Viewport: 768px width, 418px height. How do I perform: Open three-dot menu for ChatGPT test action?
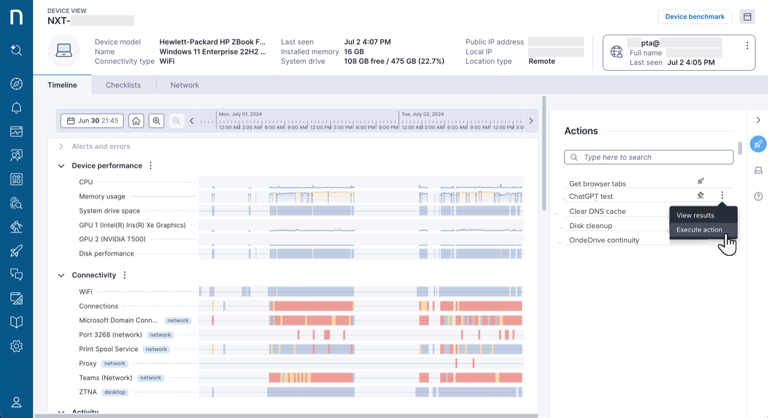tap(722, 196)
